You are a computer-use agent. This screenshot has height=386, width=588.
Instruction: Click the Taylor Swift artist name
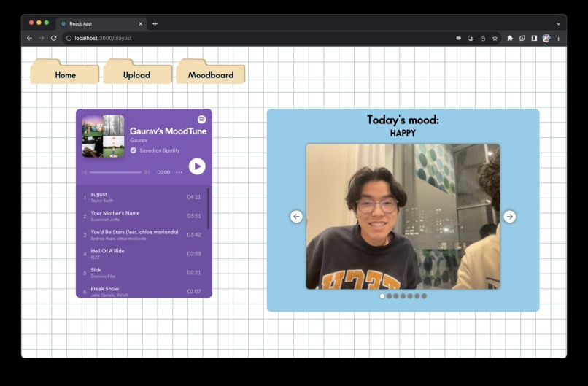click(102, 201)
